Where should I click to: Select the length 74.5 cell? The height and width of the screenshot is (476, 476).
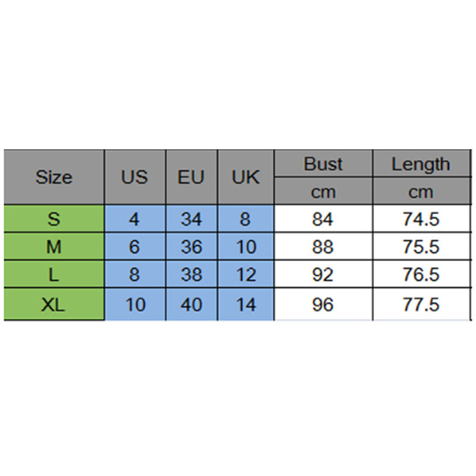[421, 220]
